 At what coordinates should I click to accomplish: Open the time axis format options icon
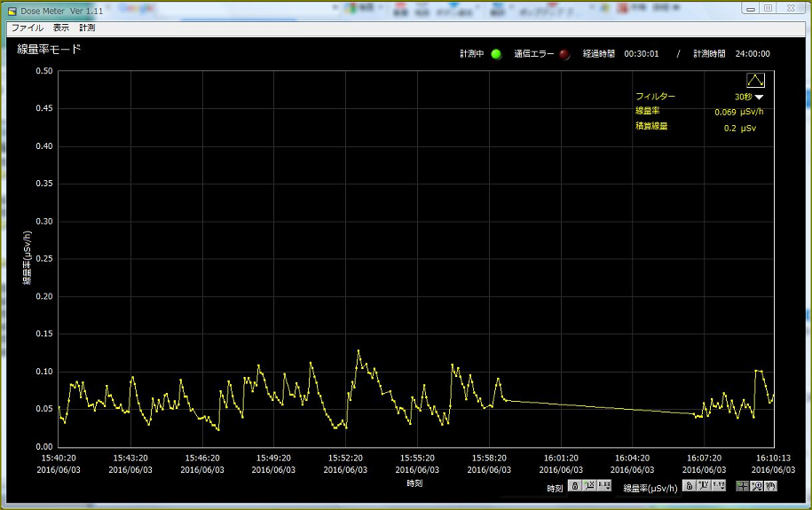604,485
